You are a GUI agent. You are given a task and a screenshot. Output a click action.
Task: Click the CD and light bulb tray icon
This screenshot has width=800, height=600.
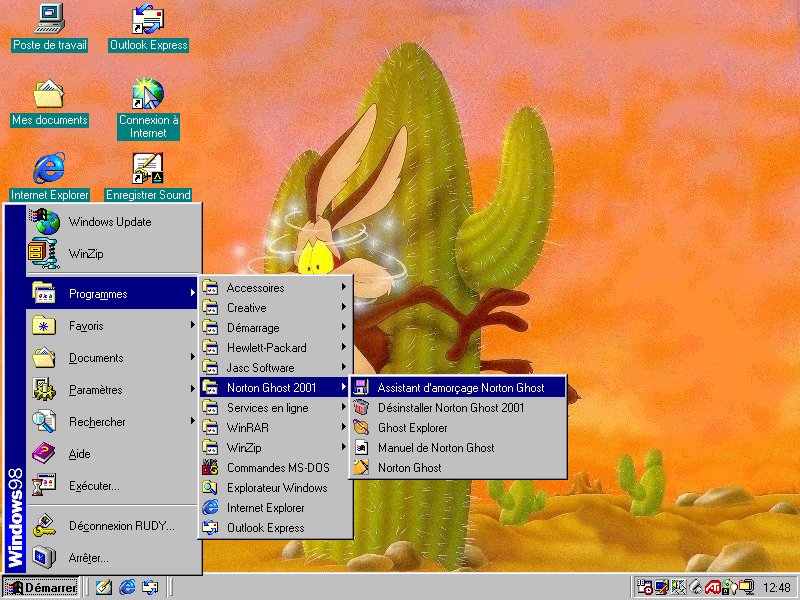tap(729, 587)
